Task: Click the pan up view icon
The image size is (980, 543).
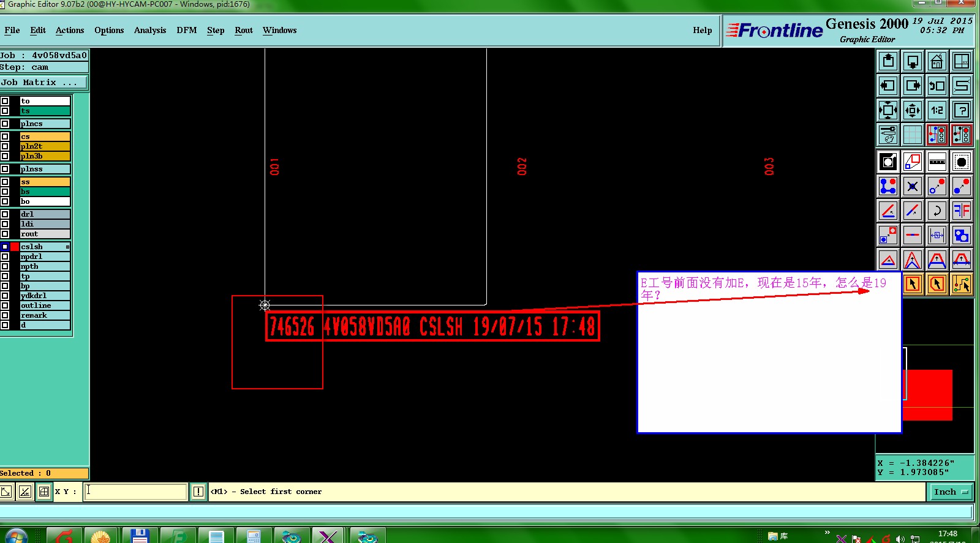Action: (888, 61)
